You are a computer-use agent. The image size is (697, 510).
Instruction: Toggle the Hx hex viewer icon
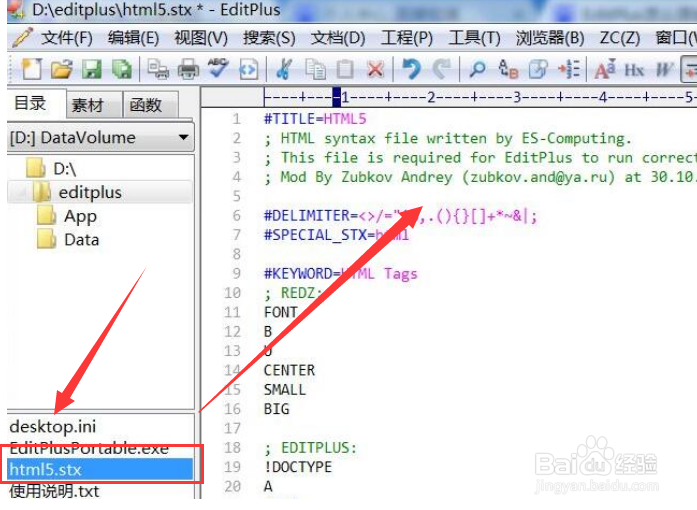(634, 70)
